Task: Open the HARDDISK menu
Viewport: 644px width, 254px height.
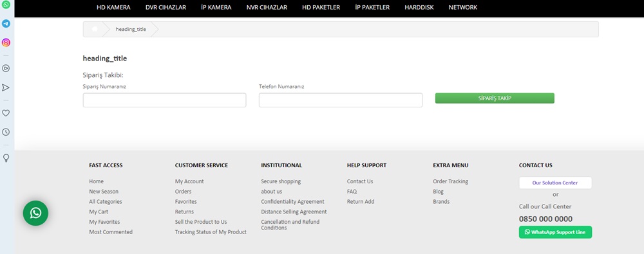Action: point(419,7)
